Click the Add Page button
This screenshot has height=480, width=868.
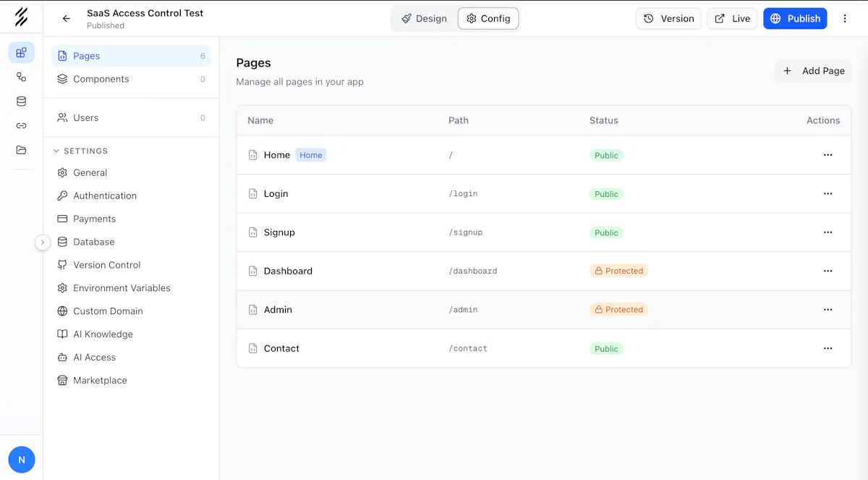(812, 71)
